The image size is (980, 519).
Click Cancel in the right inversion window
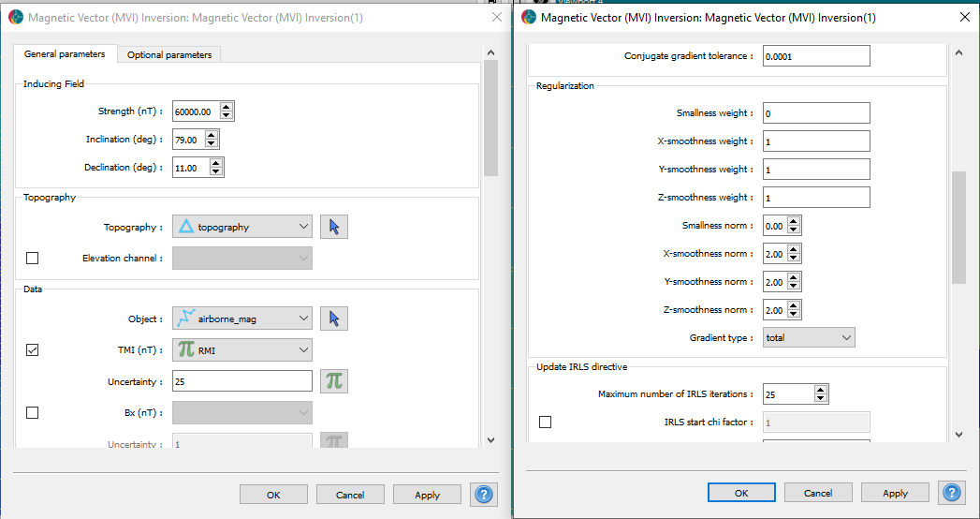pyautogui.click(x=818, y=493)
